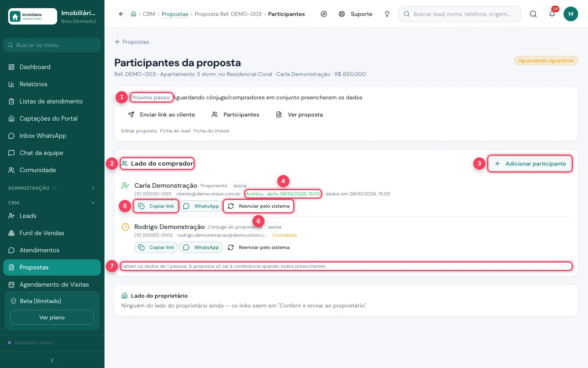Image resolution: width=588 pixels, height=368 pixels.
Task: Open Comunidade in the sidebar
Action: (52, 170)
